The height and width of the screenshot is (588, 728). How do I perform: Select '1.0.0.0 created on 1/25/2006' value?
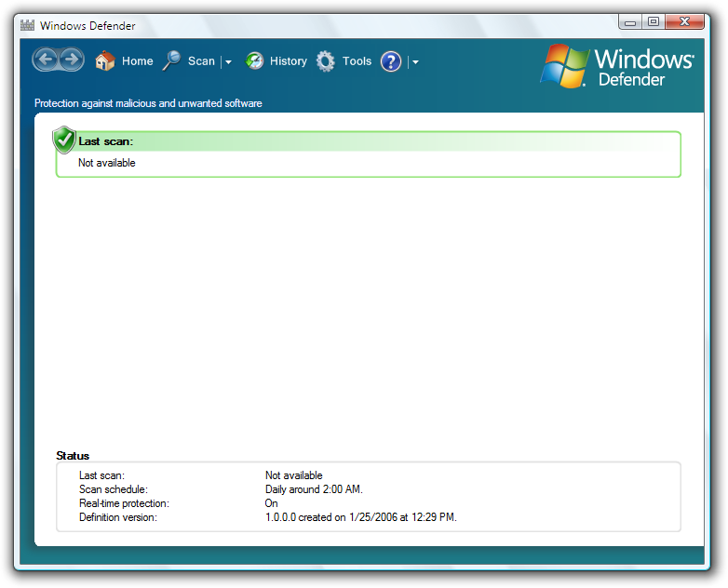361,517
